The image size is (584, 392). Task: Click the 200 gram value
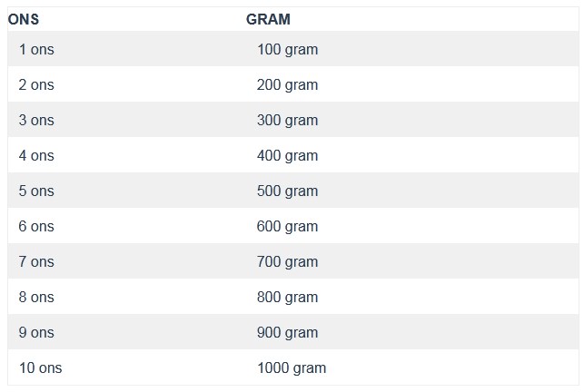288,85
